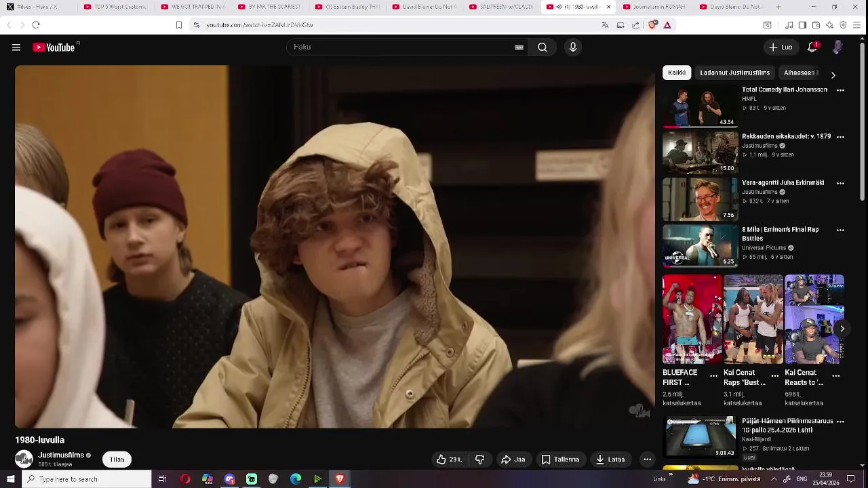Switch to the TOP 5 Worst Custome tab
The width and height of the screenshot is (868, 488).
(x=115, y=7)
